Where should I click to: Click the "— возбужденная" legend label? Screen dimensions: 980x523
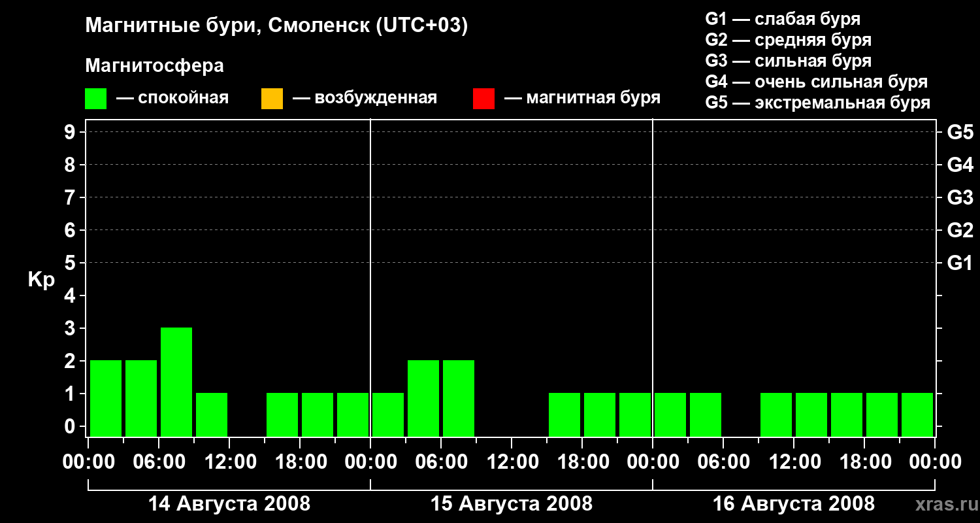pyautogui.click(x=365, y=98)
